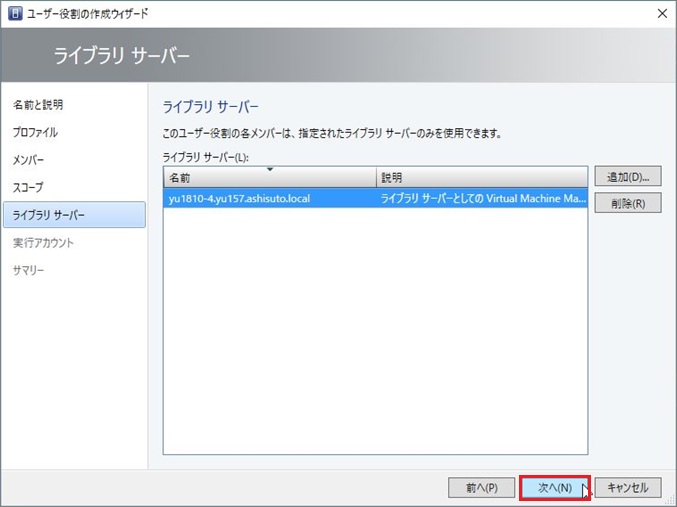This screenshot has width=677, height=507.
Task: Select the スコープ wizard page
Action: pyautogui.click(x=28, y=187)
